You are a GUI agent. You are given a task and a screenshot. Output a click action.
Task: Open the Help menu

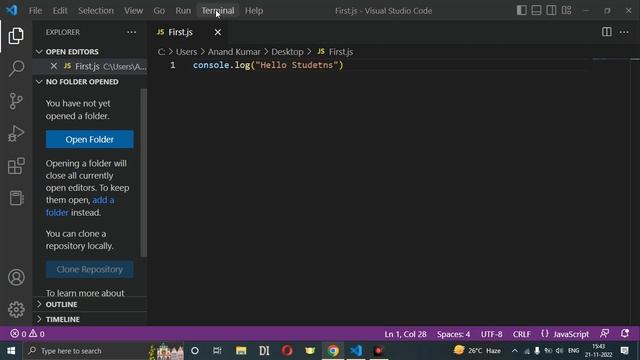coord(254,11)
